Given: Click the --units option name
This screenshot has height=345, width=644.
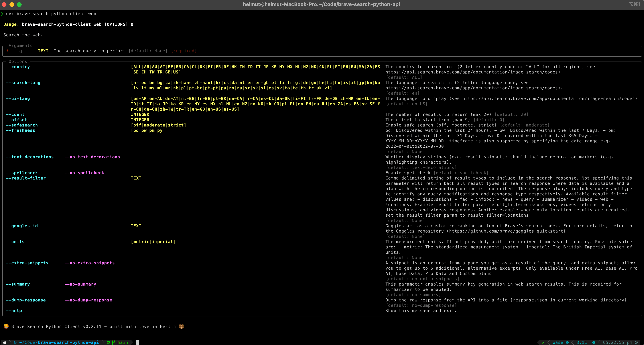Looking at the screenshot, I should coord(15,242).
